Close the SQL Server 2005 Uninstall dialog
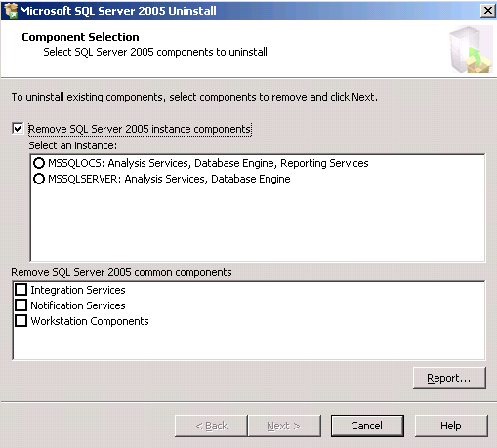Image resolution: width=497 pixels, height=448 pixels. point(488,11)
